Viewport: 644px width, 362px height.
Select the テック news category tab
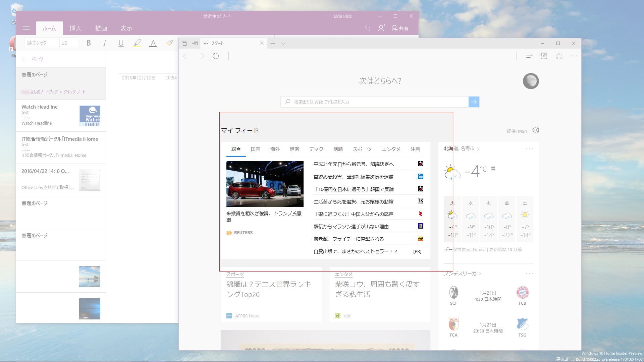point(316,149)
